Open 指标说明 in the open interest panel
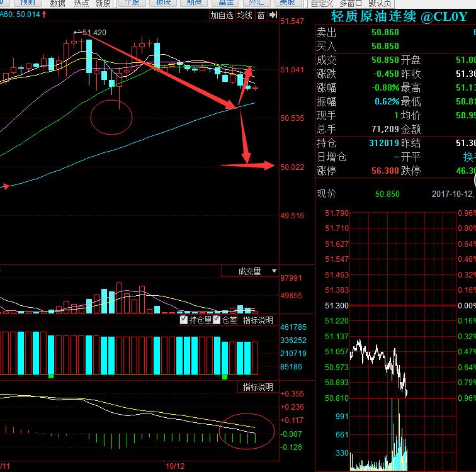 (258, 320)
